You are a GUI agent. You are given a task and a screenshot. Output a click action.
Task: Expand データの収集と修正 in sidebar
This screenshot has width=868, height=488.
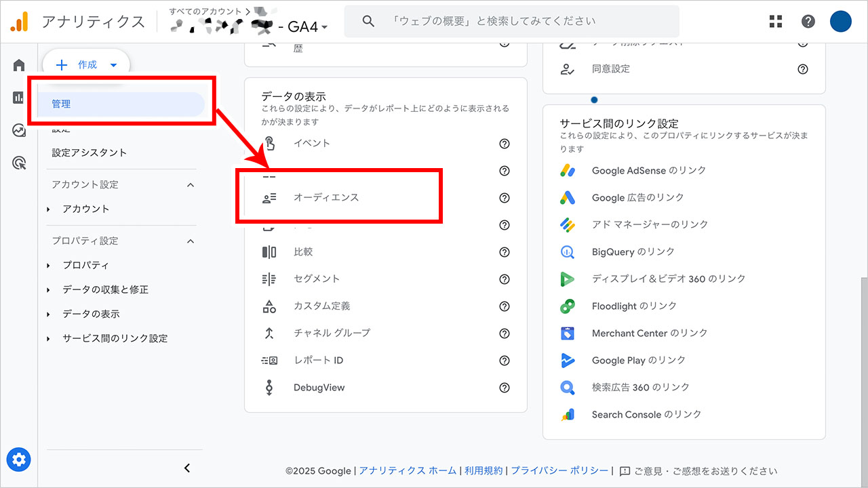pos(48,290)
